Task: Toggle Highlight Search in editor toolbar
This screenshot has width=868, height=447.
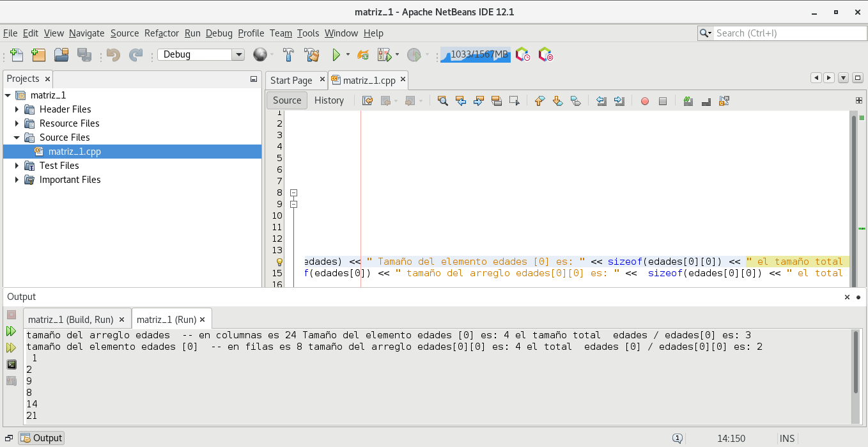Action: pyautogui.click(x=495, y=101)
